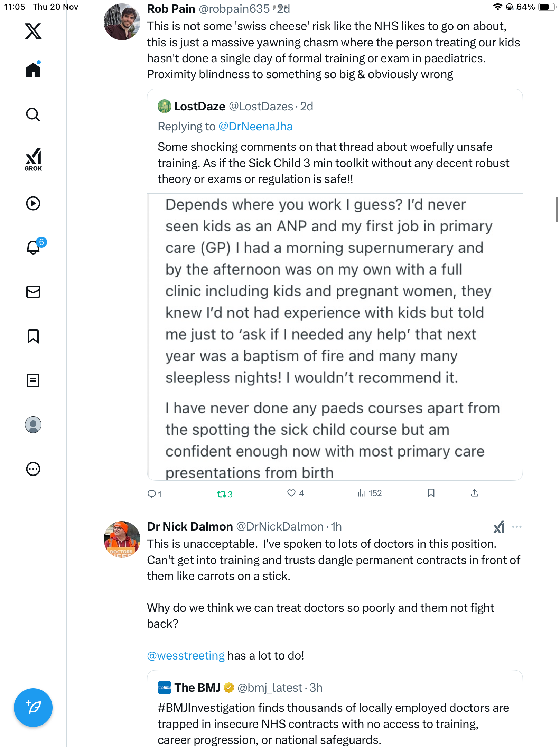Expand the More menu in sidebar
Image resolution: width=560 pixels, height=747 pixels.
coord(33,469)
